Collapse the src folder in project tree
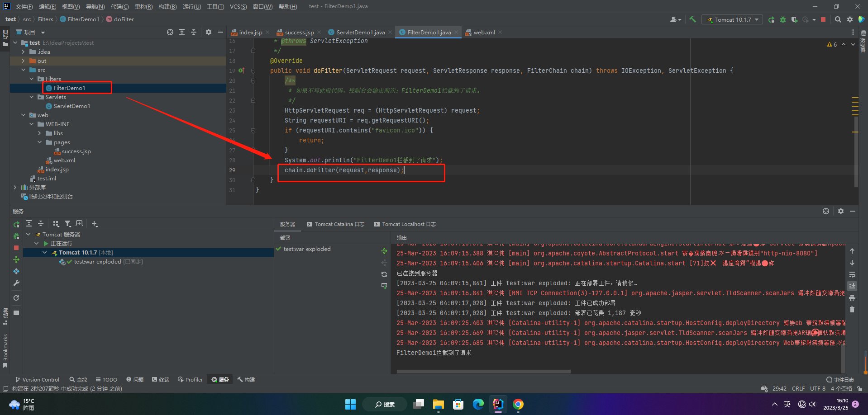Screen dimensions: 868x415 coord(23,70)
